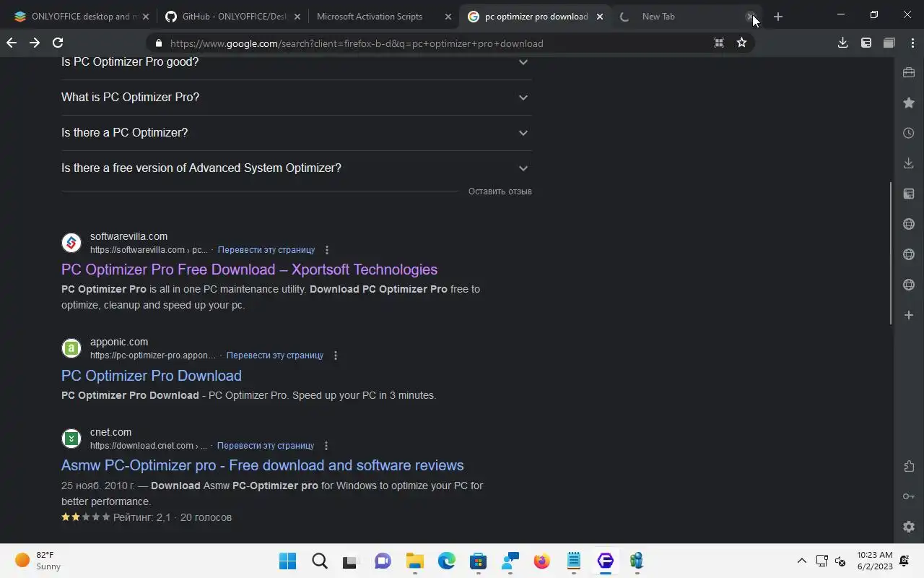Click the toolbar sidebar toggle icon

tap(866, 43)
